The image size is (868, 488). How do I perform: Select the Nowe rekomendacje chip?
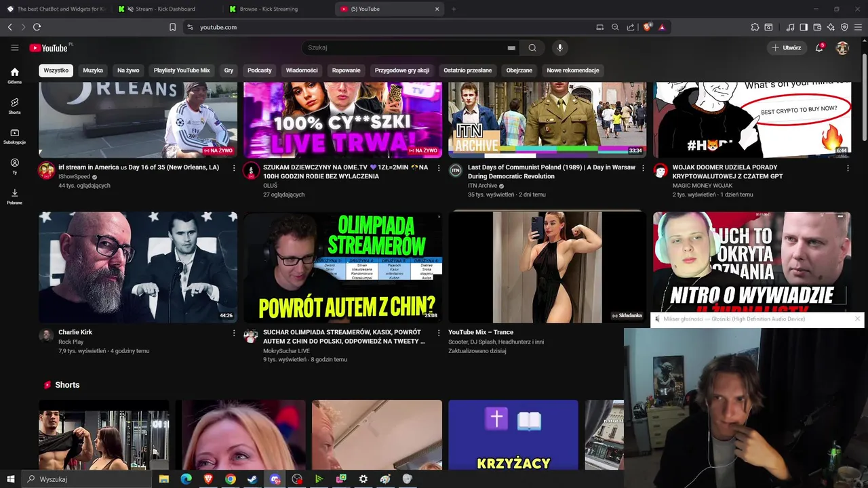coord(573,70)
